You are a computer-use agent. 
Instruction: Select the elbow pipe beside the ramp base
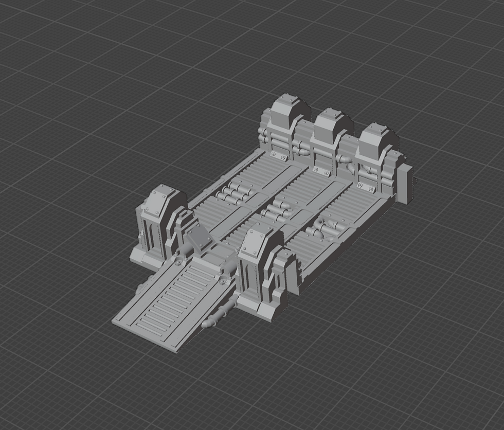click(219, 315)
